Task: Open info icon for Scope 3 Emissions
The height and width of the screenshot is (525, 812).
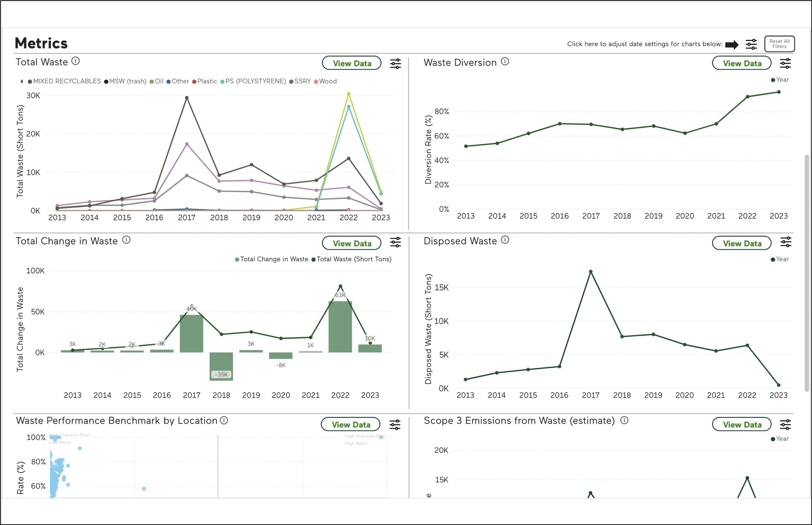Action: click(624, 420)
